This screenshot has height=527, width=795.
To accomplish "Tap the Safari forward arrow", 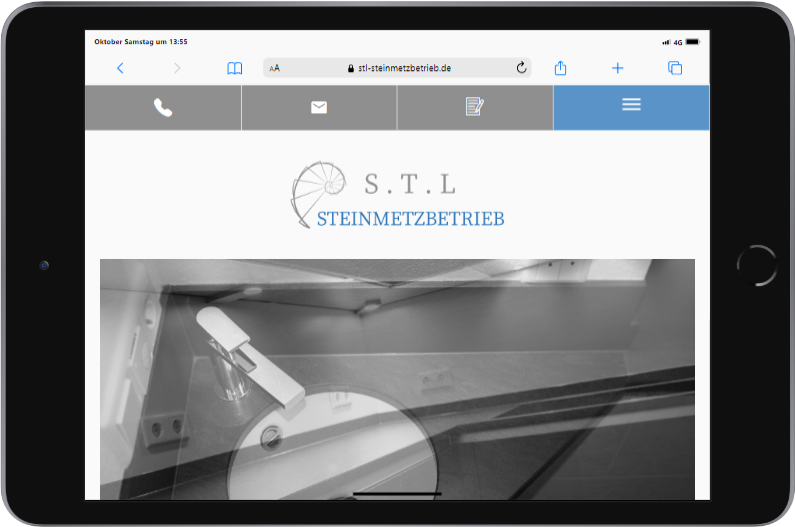I will [177, 68].
